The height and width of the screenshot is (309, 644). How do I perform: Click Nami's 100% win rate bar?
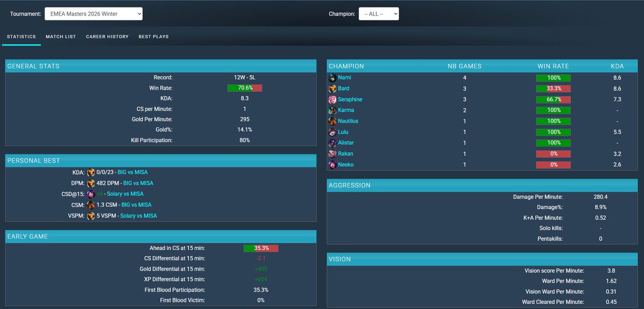click(553, 78)
